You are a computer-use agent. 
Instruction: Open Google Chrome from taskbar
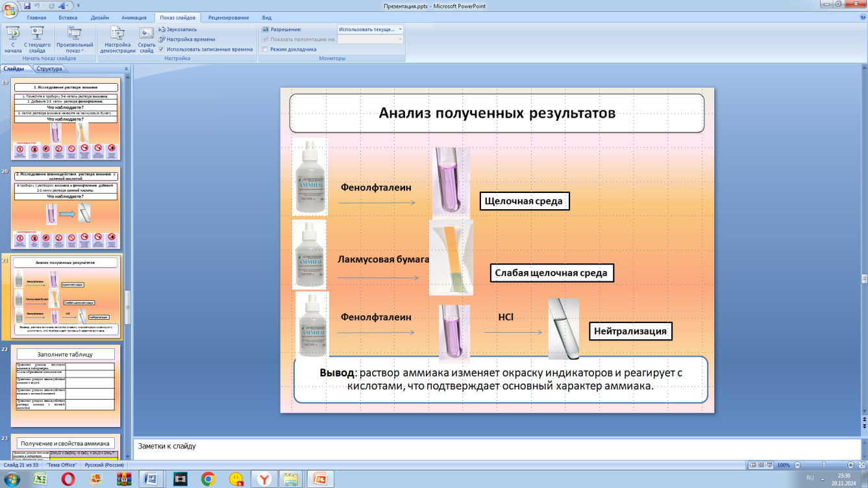(x=208, y=479)
